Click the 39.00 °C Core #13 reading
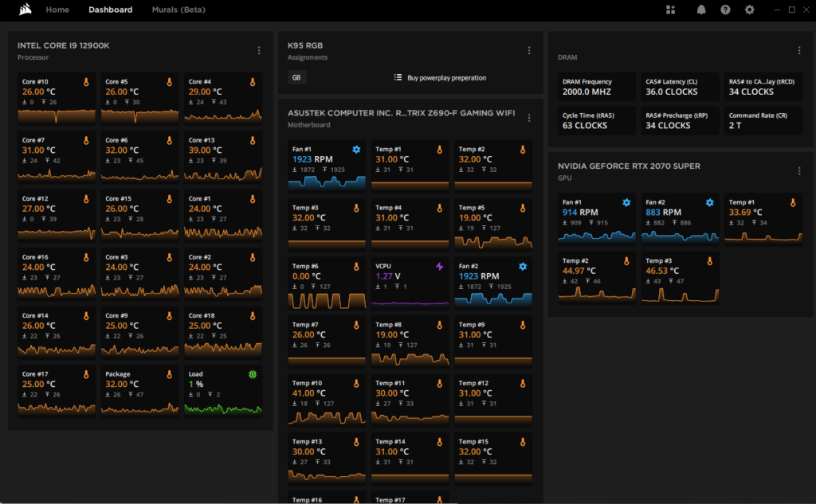Screen dimensions: 816x504 [205, 150]
